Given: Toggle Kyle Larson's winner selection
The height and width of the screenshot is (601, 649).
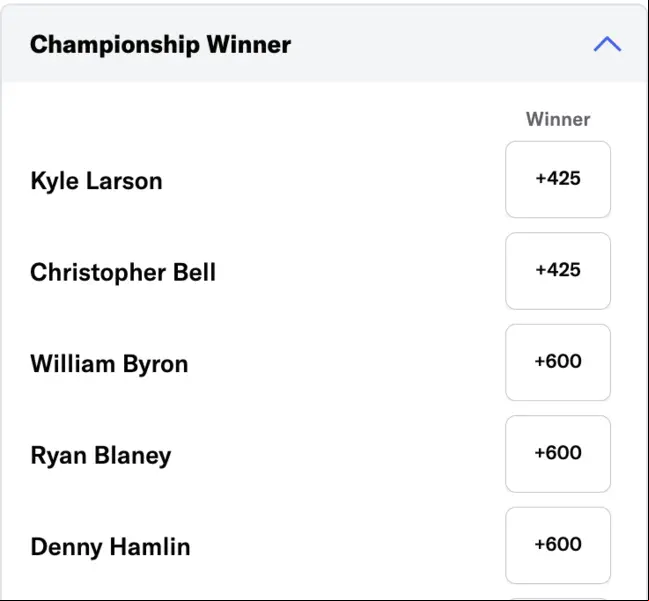Looking at the screenshot, I should [558, 179].
